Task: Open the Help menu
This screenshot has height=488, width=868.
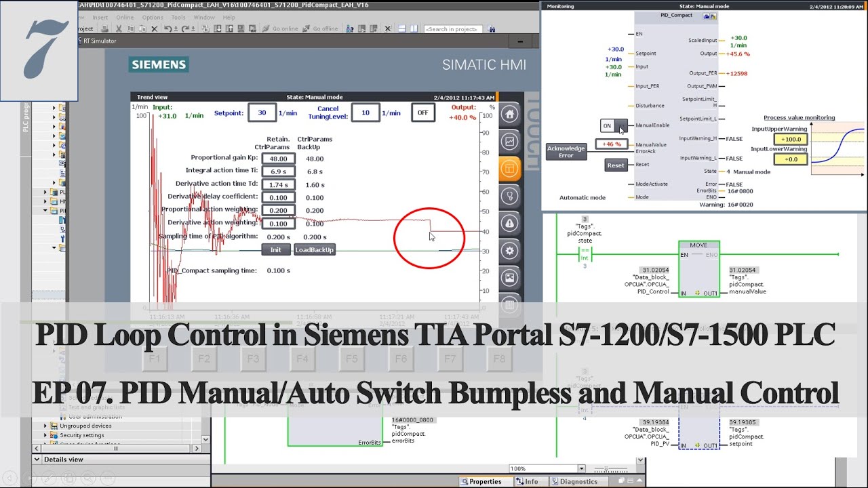Action: point(229,18)
